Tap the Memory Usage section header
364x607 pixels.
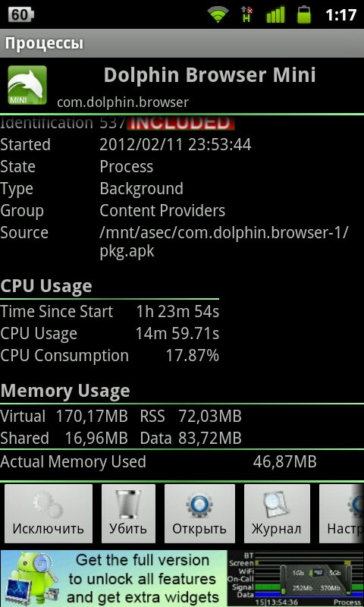[x=65, y=391]
